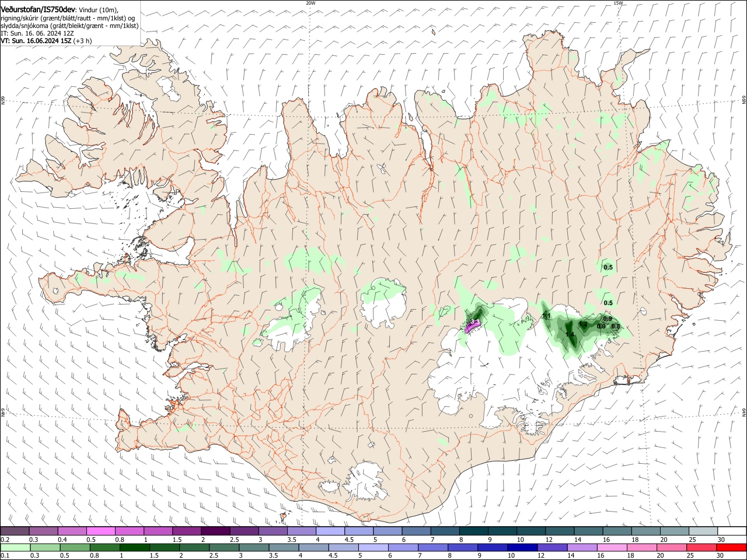Viewport: 747px width, 560px height.
Task: Click the 0.3 green rain scale swatch
Action: click(44, 547)
